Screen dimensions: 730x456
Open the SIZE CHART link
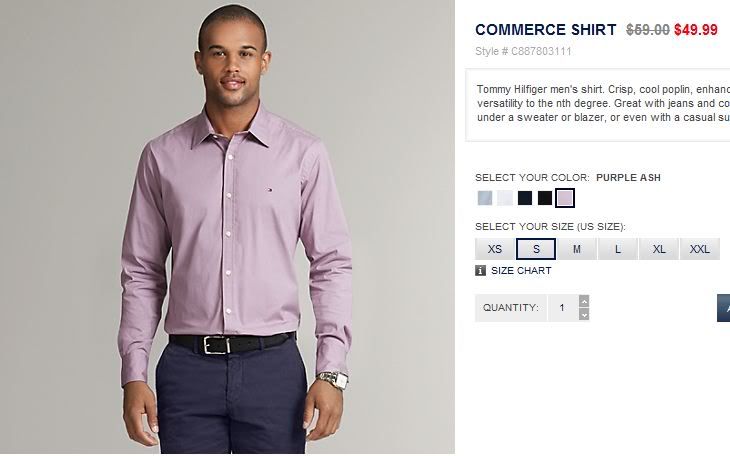[x=521, y=271]
